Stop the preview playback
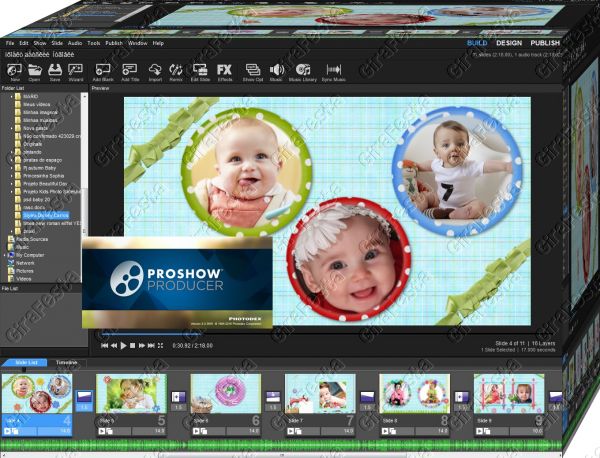 132,346
